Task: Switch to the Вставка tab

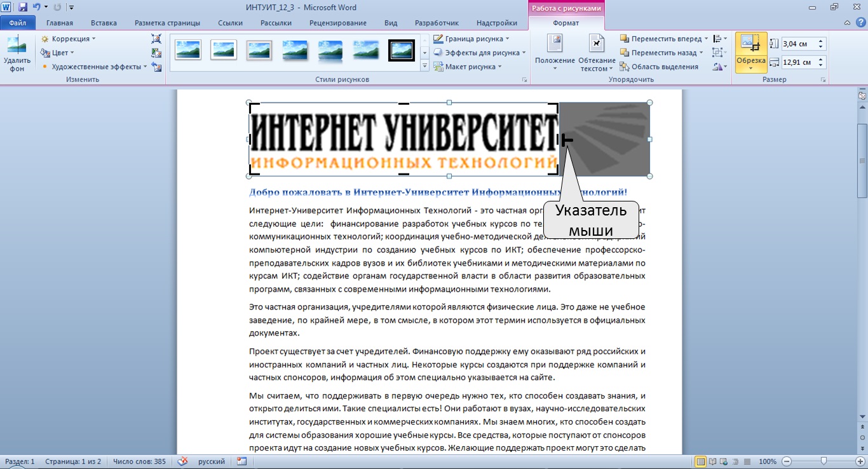Action: point(104,23)
